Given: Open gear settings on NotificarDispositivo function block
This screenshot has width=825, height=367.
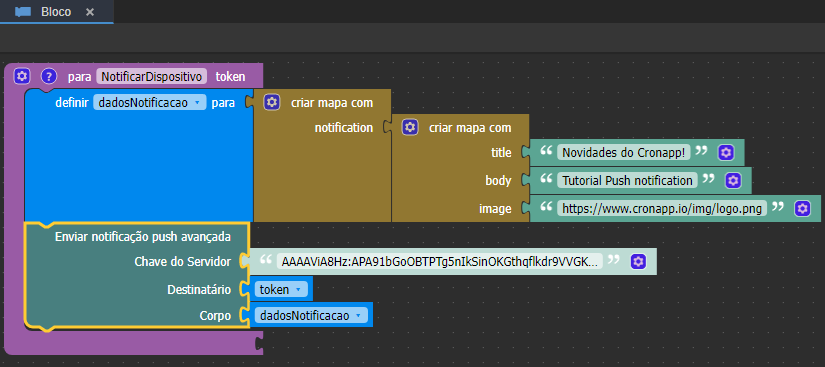Looking at the screenshot, I should point(22,76).
